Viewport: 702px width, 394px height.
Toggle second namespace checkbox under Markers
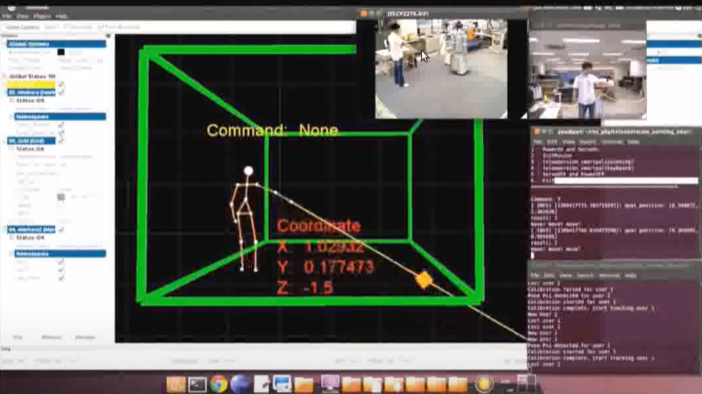point(61,270)
